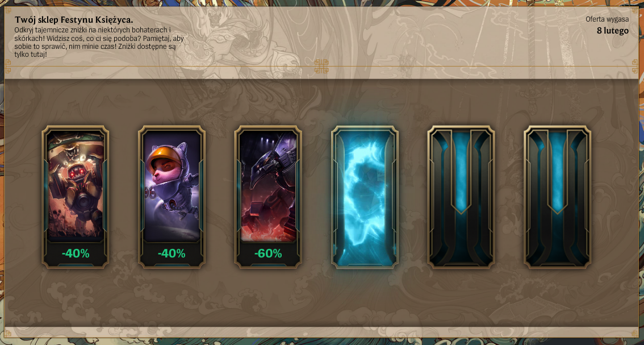Click the Twój sklep Festynu Księżyca heading

coord(74,20)
